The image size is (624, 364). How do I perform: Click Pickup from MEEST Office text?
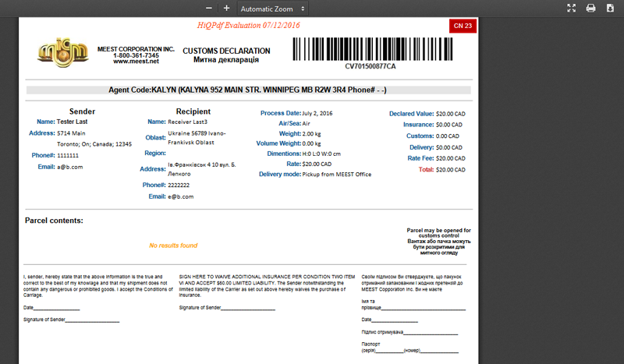(x=337, y=175)
